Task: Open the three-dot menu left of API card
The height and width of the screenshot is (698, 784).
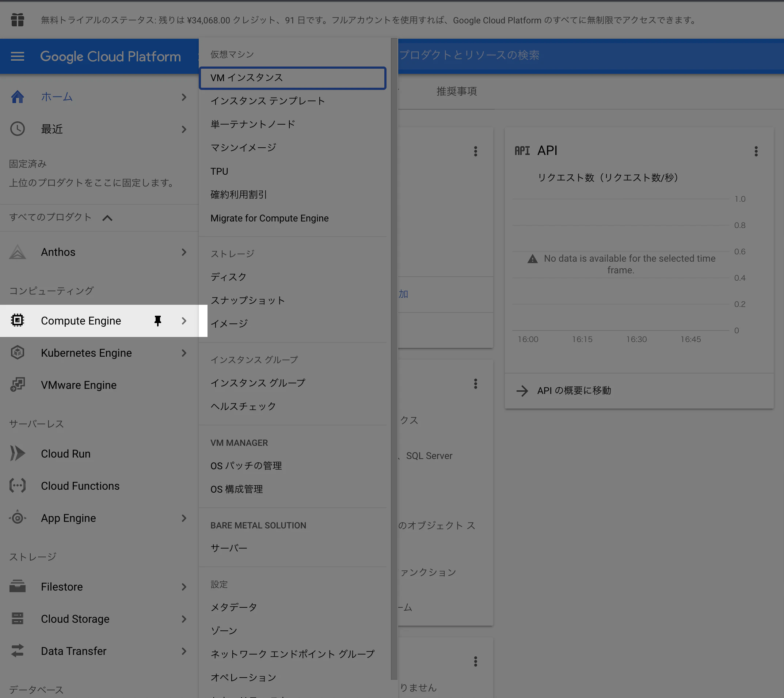Action: (475, 151)
